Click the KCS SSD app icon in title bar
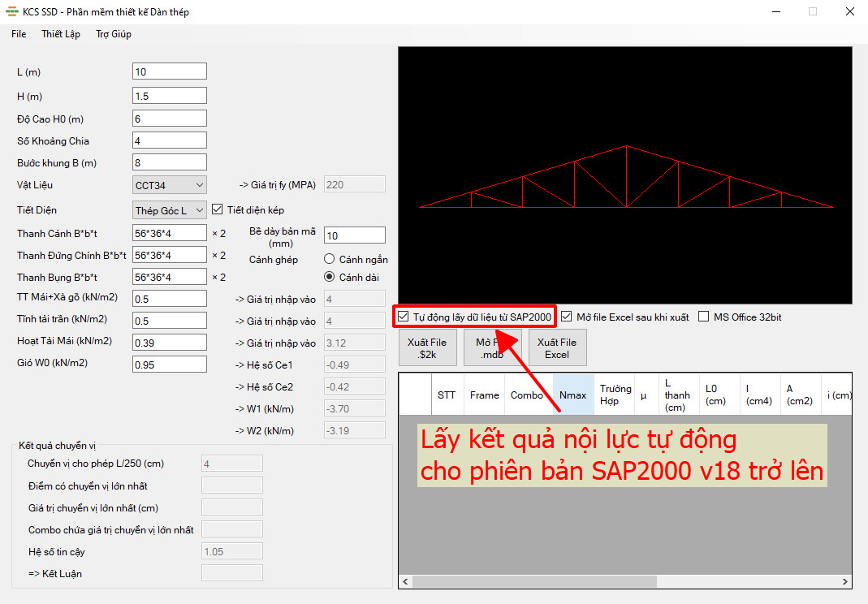Screen dimensions: 868x604 click(x=11, y=11)
